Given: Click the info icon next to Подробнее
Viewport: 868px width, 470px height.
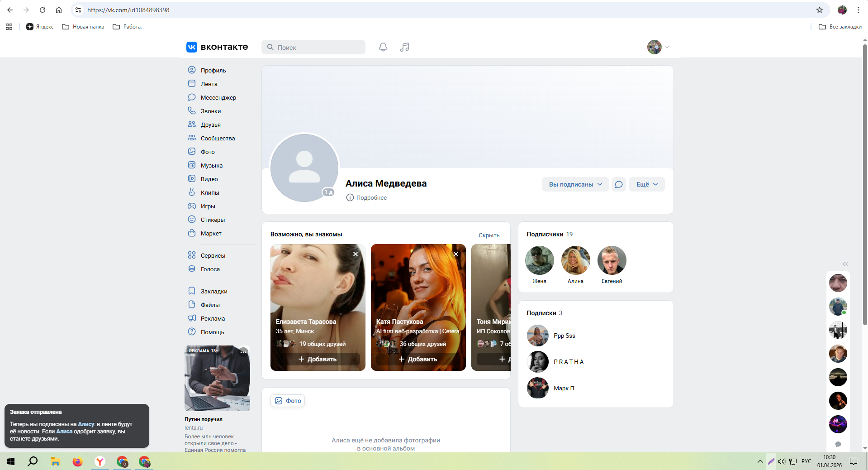Looking at the screenshot, I should [350, 197].
